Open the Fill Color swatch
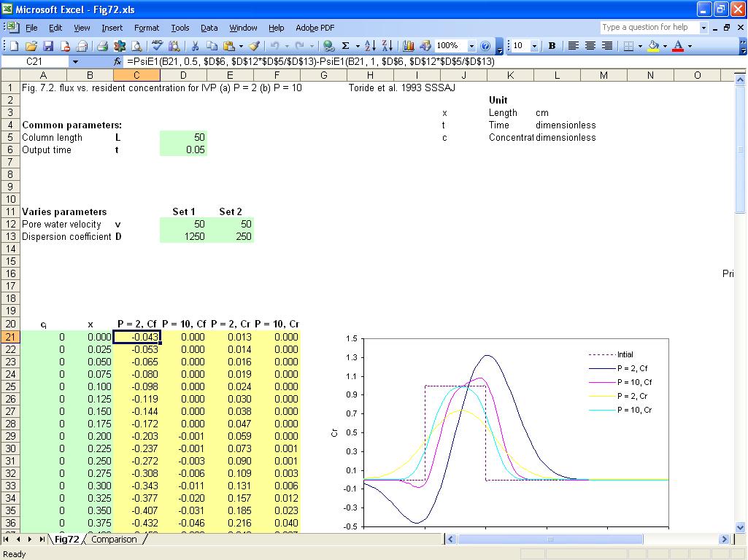 pos(653,46)
